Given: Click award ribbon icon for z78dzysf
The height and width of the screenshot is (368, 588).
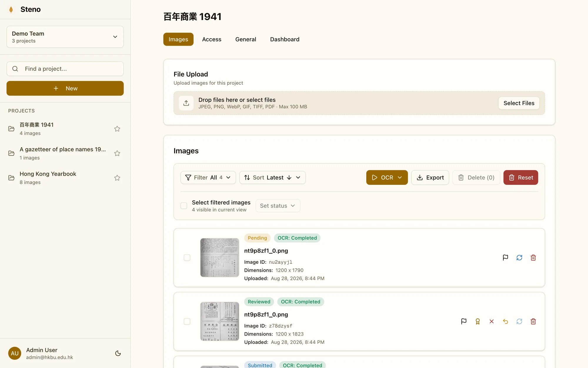Looking at the screenshot, I should point(478,321).
